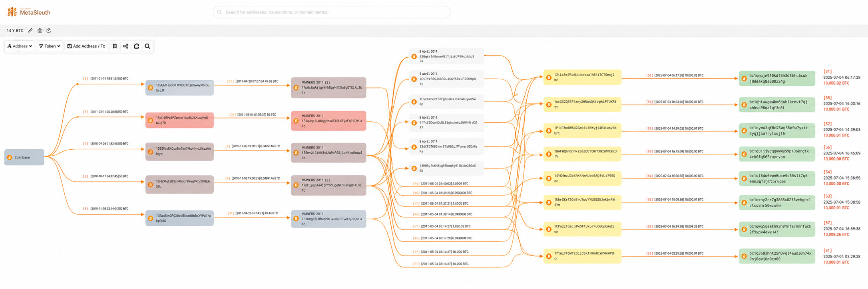Viewport: 868px width, 289px height.
Task: Select yellow node 14YK4mzJGoSNKkNmNJeoEAQftLt79SG
Action: (582, 178)
